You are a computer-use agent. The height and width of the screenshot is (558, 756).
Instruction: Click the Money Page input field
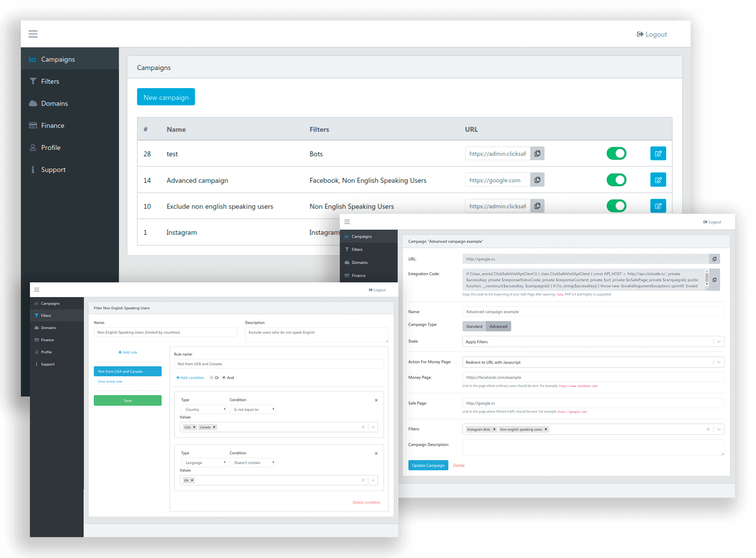(593, 377)
